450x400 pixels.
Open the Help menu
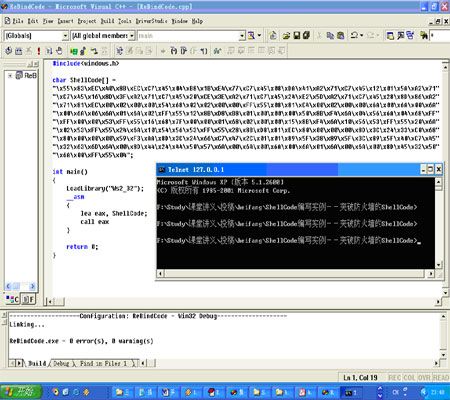pyautogui.click(x=197, y=21)
